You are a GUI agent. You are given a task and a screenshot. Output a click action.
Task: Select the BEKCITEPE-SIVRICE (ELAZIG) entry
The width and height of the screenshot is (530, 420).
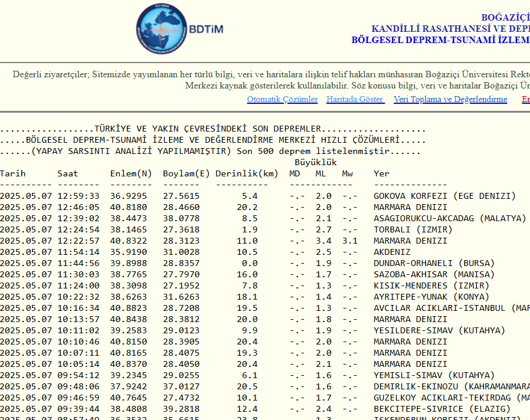[x=442, y=409]
